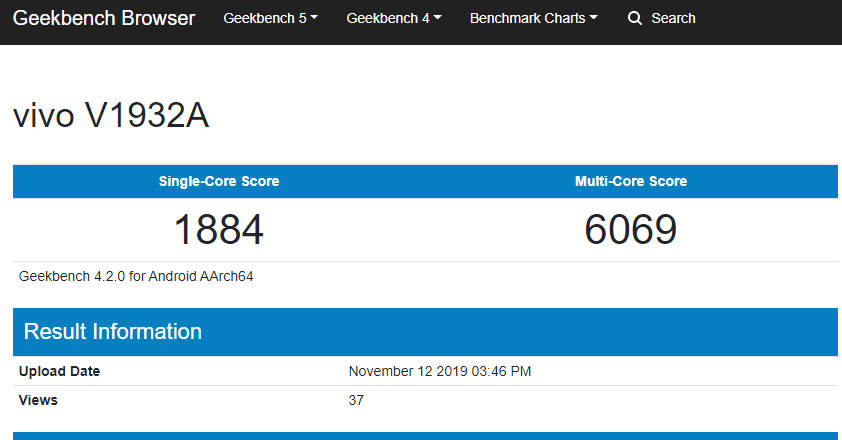Viewport: 842px width, 440px height.
Task: Select the November 12 2019 03:46 PM value
Action: click(x=440, y=371)
